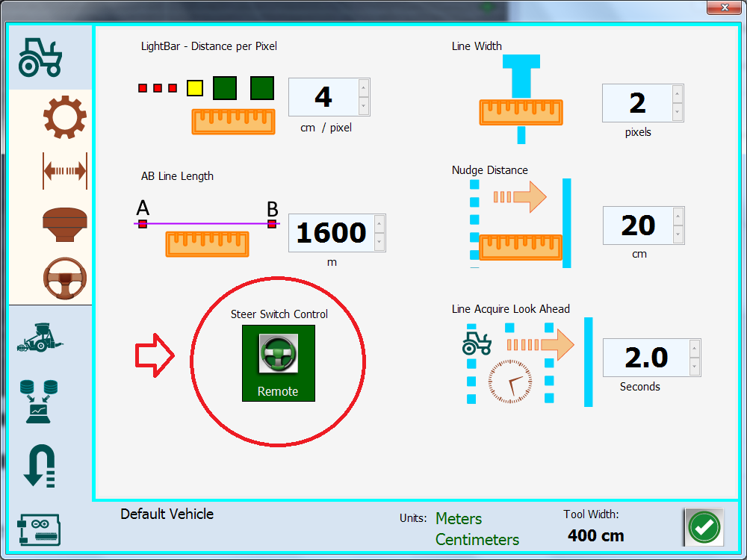Image resolution: width=747 pixels, height=560 pixels.
Task: Open the tractor vehicle settings tab
Action: [40, 57]
